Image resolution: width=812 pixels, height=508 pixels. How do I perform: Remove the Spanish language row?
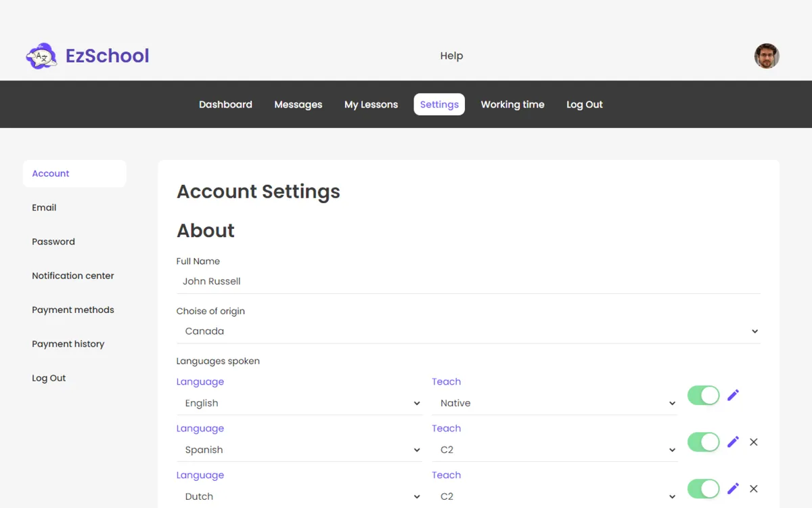(754, 442)
